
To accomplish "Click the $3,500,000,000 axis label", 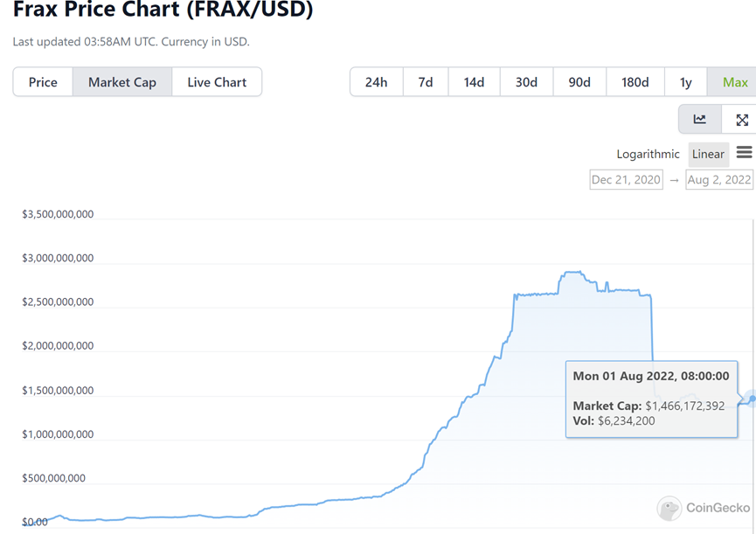I will [58, 214].
